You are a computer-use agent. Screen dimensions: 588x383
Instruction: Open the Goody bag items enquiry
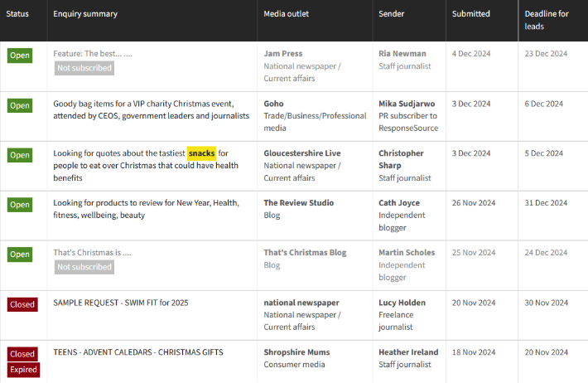[x=151, y=109]
